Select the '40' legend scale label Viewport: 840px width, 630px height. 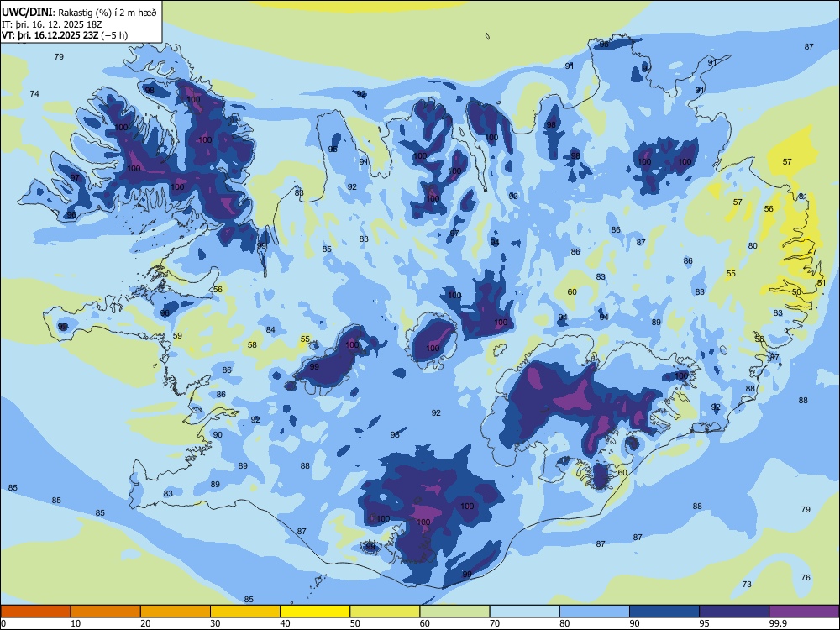click(x=285, y=623)
